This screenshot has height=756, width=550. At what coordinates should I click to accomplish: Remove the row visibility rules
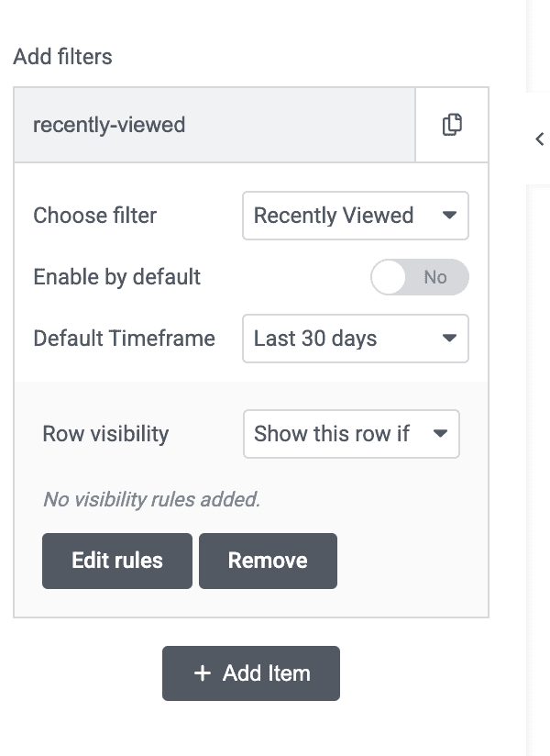(x=268, y=561)
